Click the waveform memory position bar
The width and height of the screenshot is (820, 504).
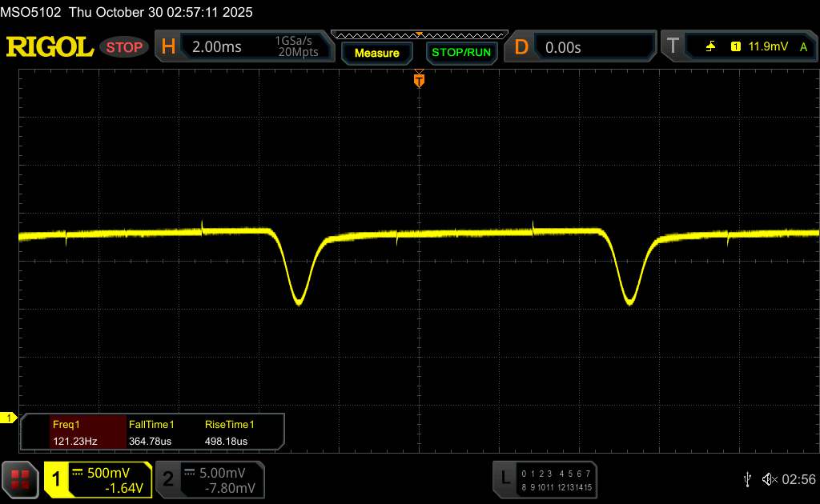tap(418, 34)
